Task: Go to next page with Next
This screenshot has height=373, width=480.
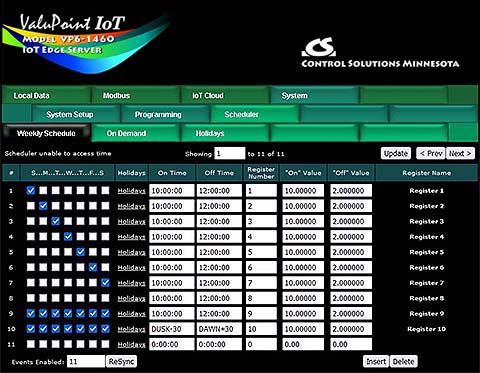Action: click(460, 153)
